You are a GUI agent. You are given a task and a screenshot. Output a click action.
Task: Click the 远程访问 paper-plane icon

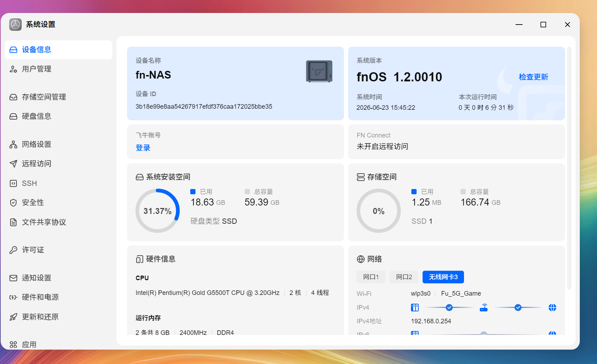(13, 164)
